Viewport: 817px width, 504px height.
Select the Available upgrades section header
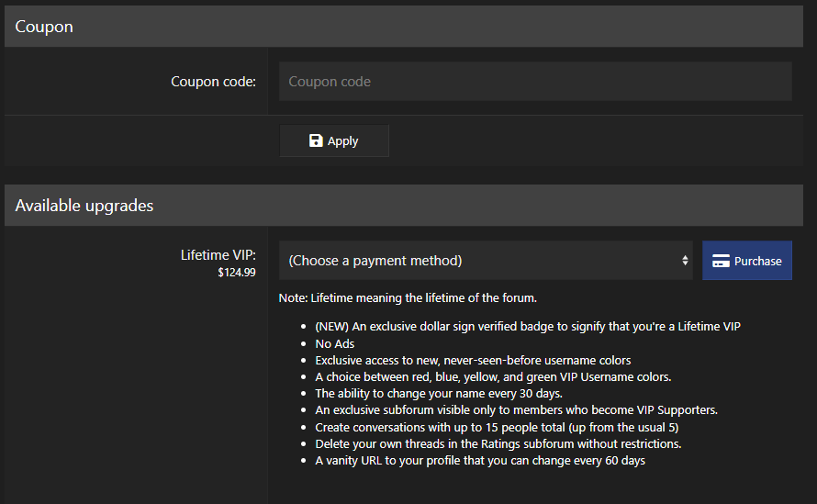point(84,206)
